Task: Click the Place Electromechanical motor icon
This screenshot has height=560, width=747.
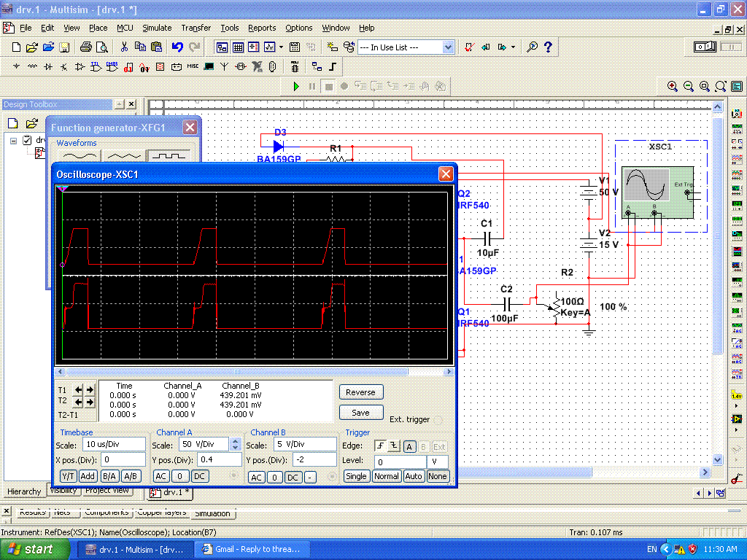Action: (241, 66)
